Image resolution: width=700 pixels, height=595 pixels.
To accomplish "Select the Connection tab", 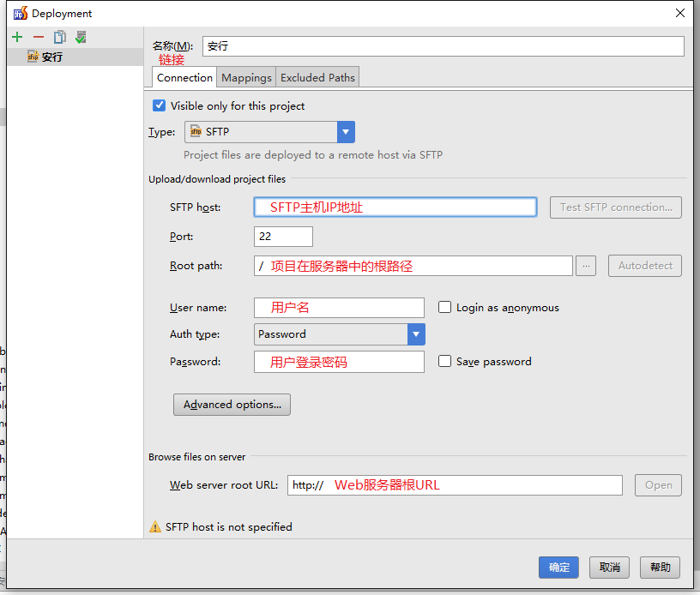I will (x=184, y=77).
